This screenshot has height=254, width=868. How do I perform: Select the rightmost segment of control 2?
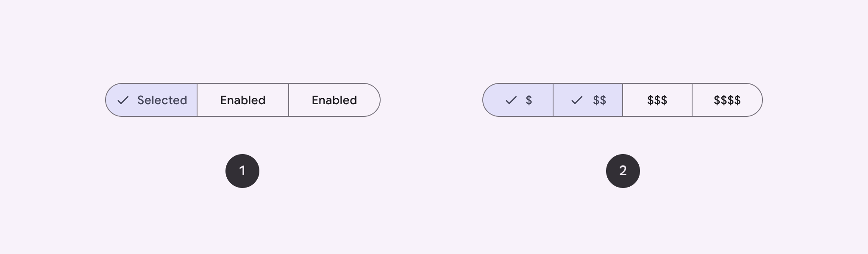[726, 100]
